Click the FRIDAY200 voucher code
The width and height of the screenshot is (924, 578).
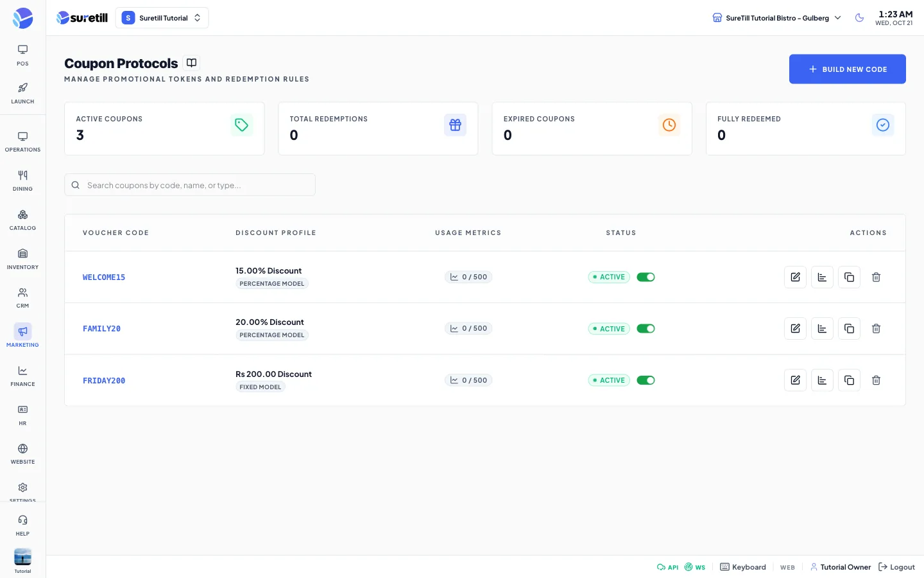[104, 381]
